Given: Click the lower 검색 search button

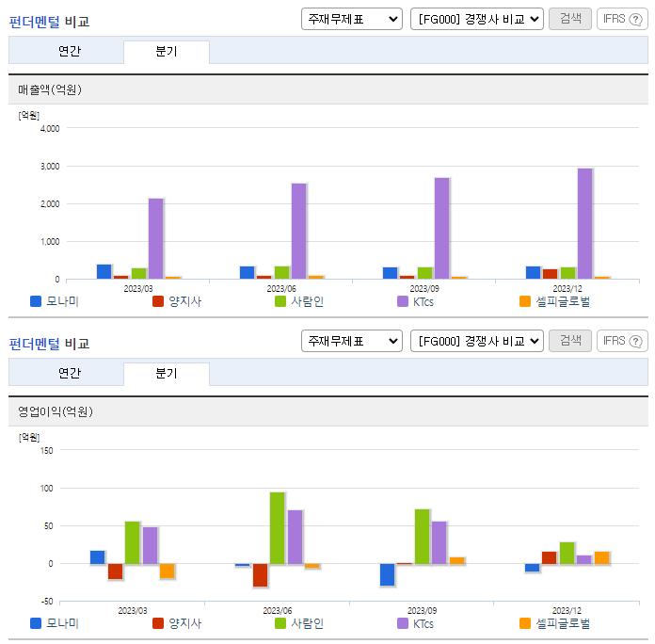Looking at the screenshot, I should (x=569, y=341).
